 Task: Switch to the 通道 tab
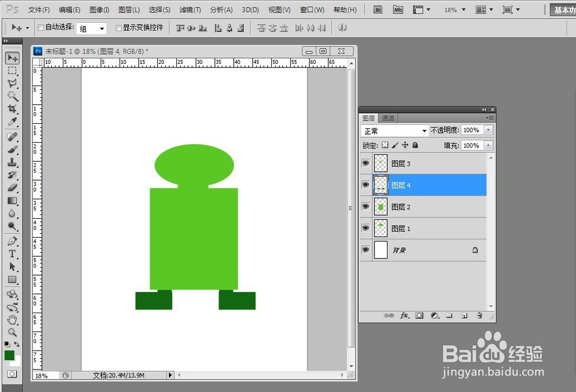(x=388, y=118)
